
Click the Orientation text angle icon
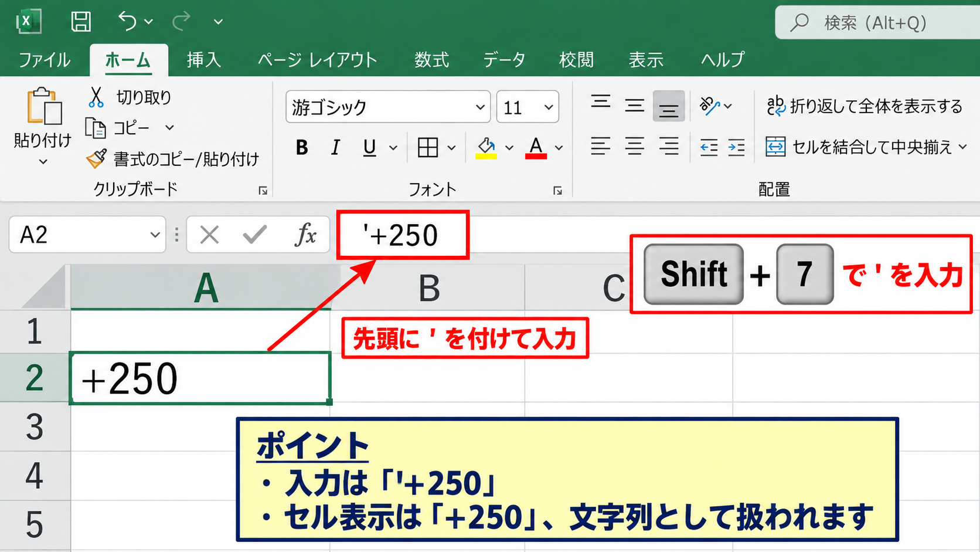[709, 106]
